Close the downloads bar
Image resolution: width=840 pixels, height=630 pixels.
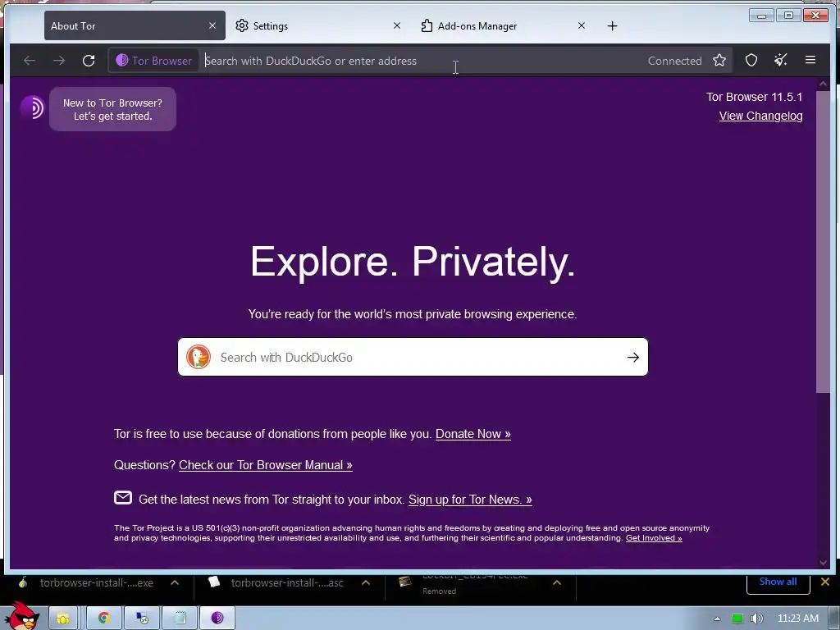pos(825,582)
